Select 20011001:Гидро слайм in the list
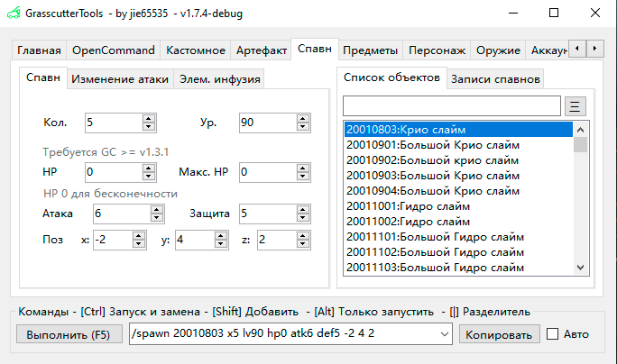Image resolution: width=617 pixels, height=364 pixels. 395,206
